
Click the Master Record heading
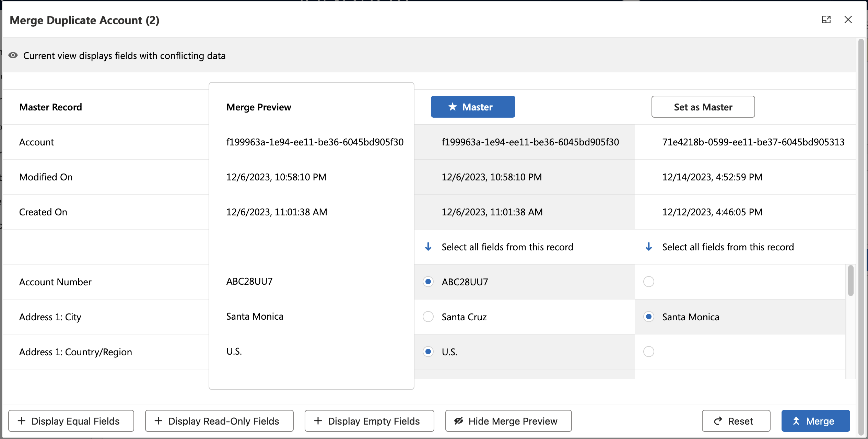[x=50, y=107]
